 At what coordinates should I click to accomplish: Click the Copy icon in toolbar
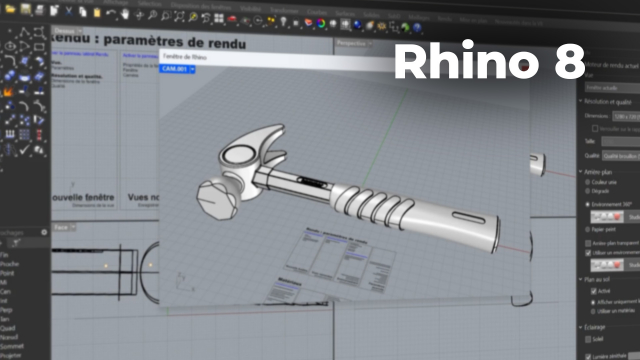pyautogui.click(x=83, y=12)
